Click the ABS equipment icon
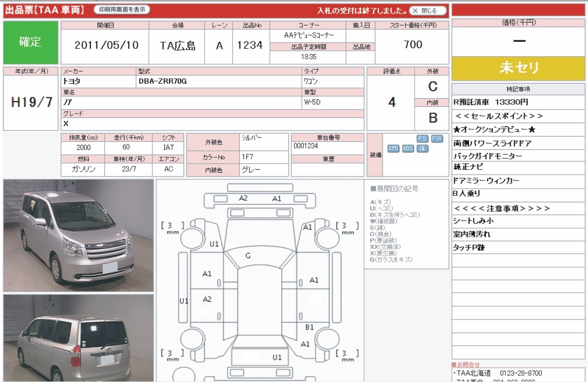 point(408,148)
